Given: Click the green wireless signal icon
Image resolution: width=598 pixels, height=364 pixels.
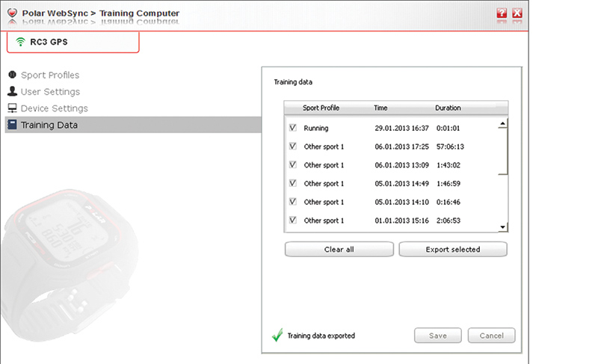Looking at the screenshot, I should [x=20, y=42].
